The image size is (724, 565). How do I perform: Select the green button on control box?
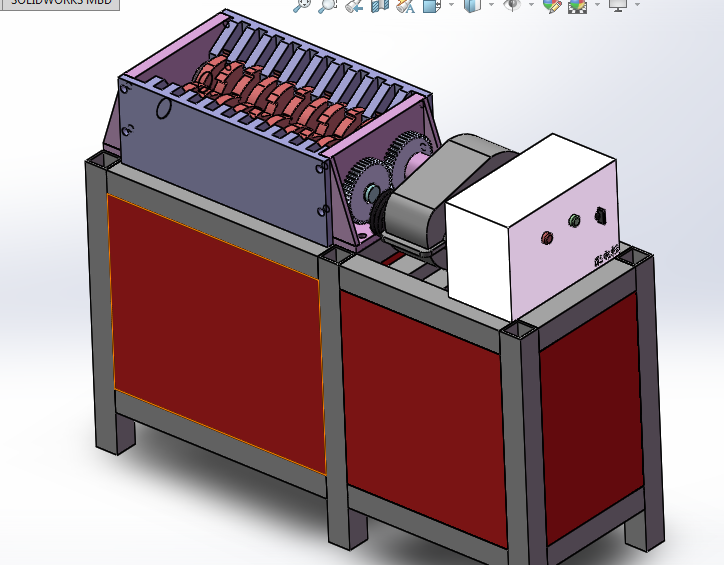tap(574, 220)
